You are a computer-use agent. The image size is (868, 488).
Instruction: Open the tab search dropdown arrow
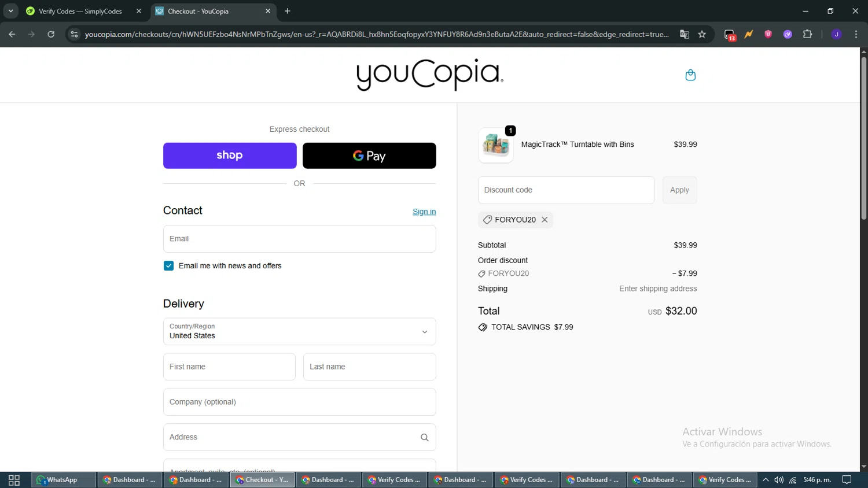point(10,11)
